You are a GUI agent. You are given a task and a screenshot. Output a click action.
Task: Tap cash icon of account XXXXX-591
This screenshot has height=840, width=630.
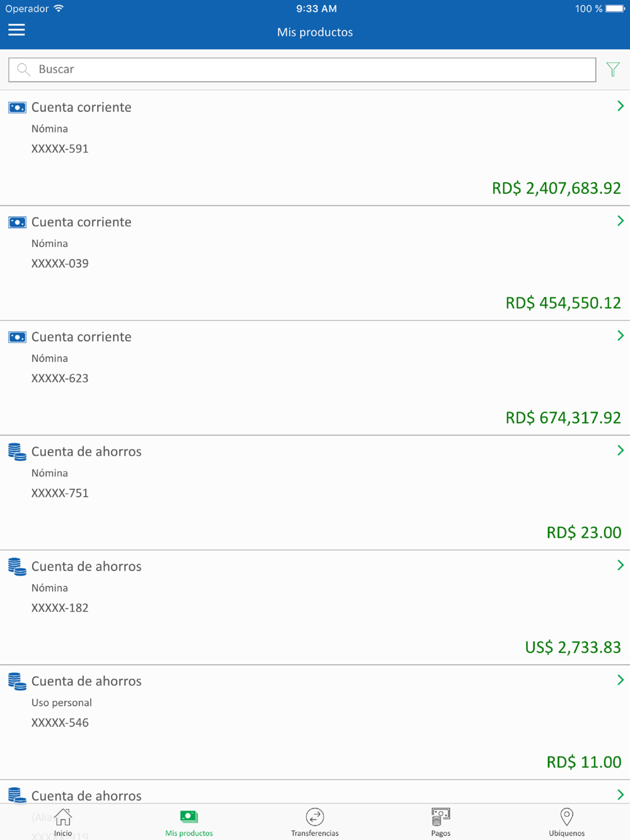pyautogui.click(x=17, y=108)
